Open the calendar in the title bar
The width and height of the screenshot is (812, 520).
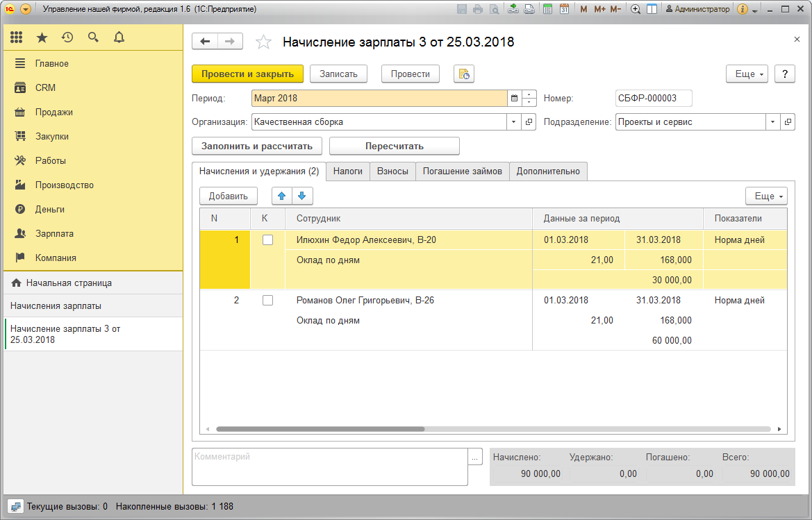click(565, 9)
